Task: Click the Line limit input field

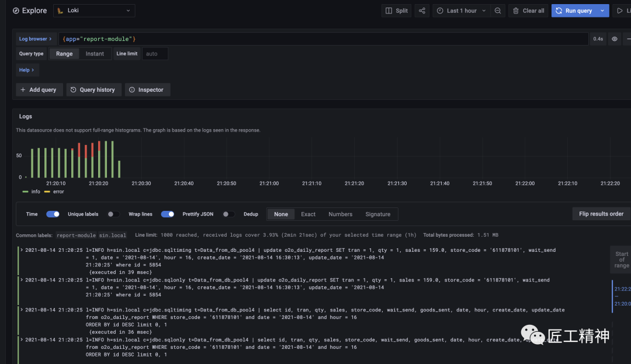Action: point(155,54)
